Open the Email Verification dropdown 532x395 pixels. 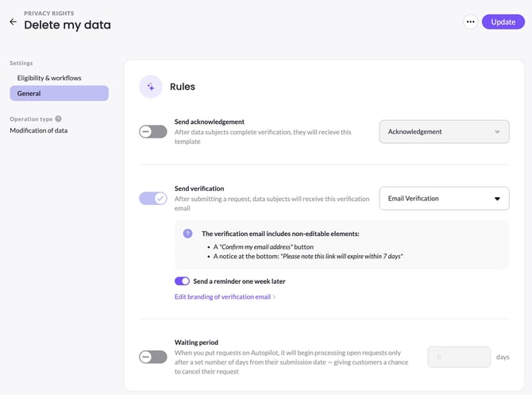[x=437, y=199]
